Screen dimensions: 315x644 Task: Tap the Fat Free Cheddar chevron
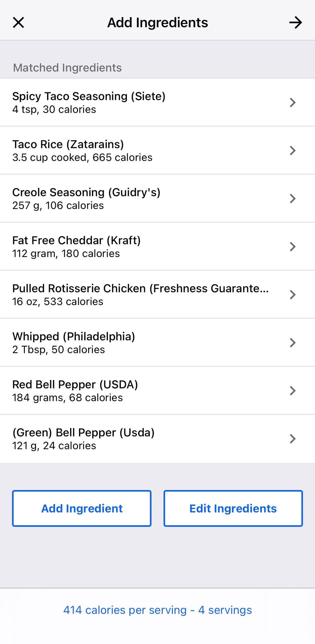[x=293, y=247]
